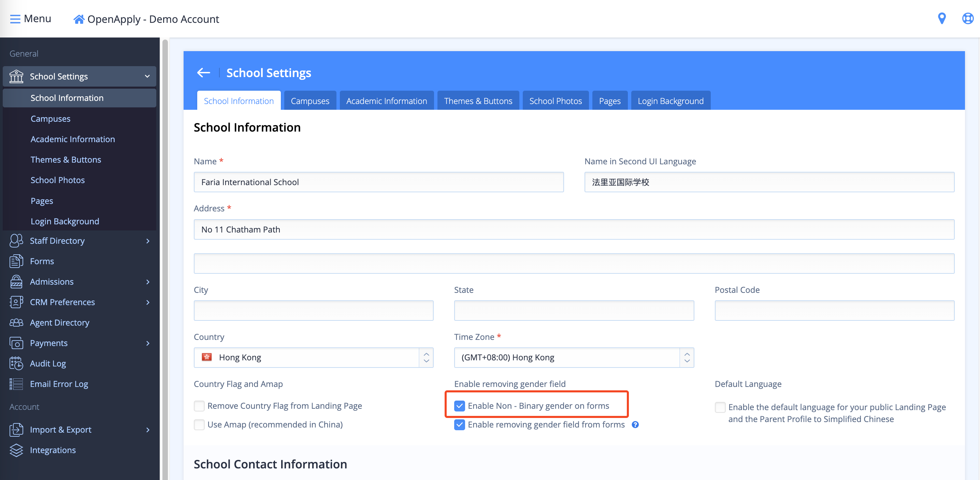Enable default language Simplified Chinese checkbox
The image size is (980, 480).
pos(720,407)
